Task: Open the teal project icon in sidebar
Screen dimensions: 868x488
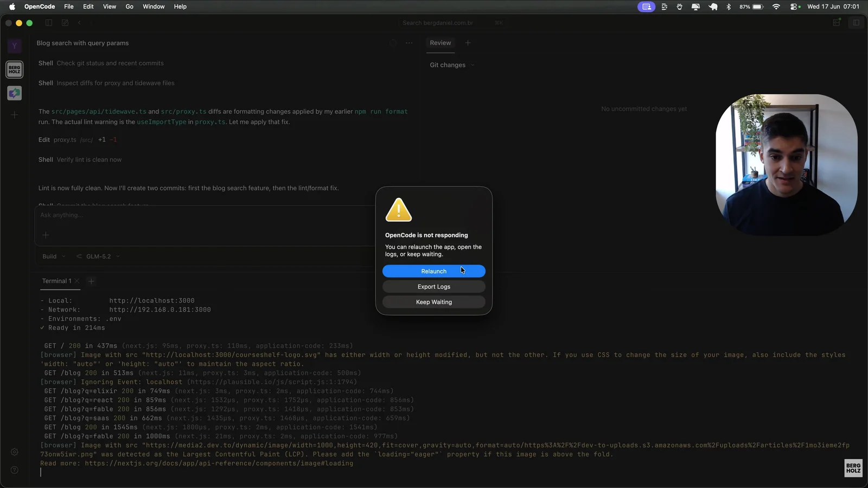Action: [x=15, y=93]
